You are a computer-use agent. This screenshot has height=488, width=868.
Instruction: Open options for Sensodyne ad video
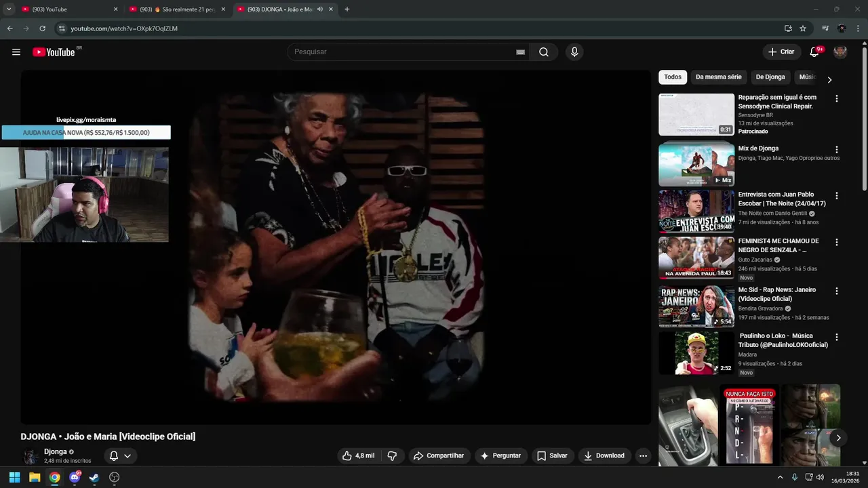[836, 98]
